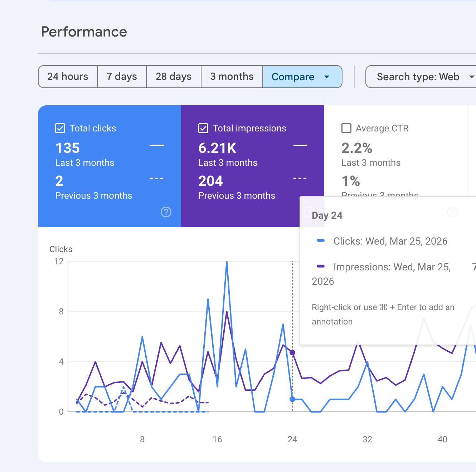Click the blue Clicks legend swatch in tooltip
The height and width of the screenshot is (472, 476).
pyautogui.click(x=321, y=241)
